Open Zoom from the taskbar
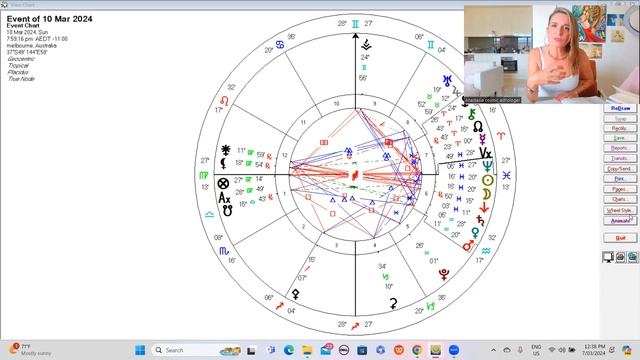 [454, 350]
